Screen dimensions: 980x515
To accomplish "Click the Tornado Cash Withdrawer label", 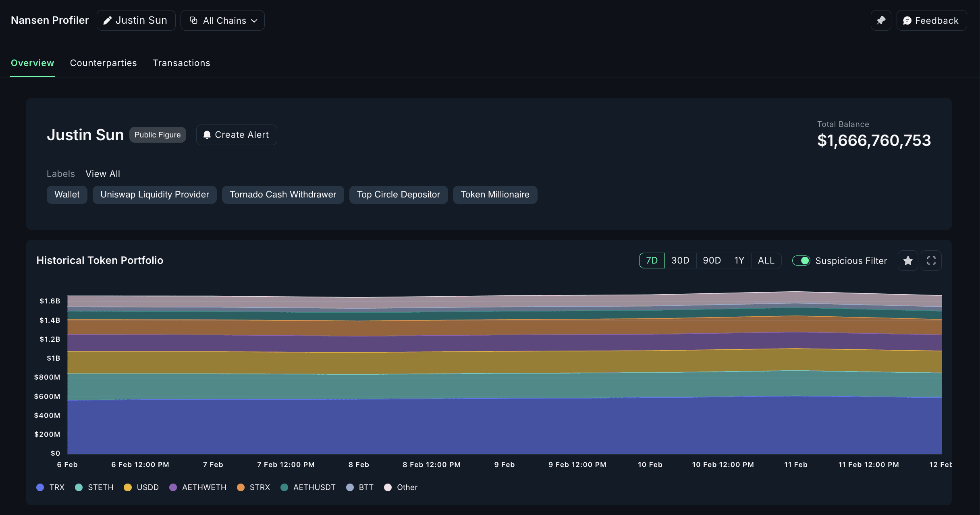I will 283,195.
